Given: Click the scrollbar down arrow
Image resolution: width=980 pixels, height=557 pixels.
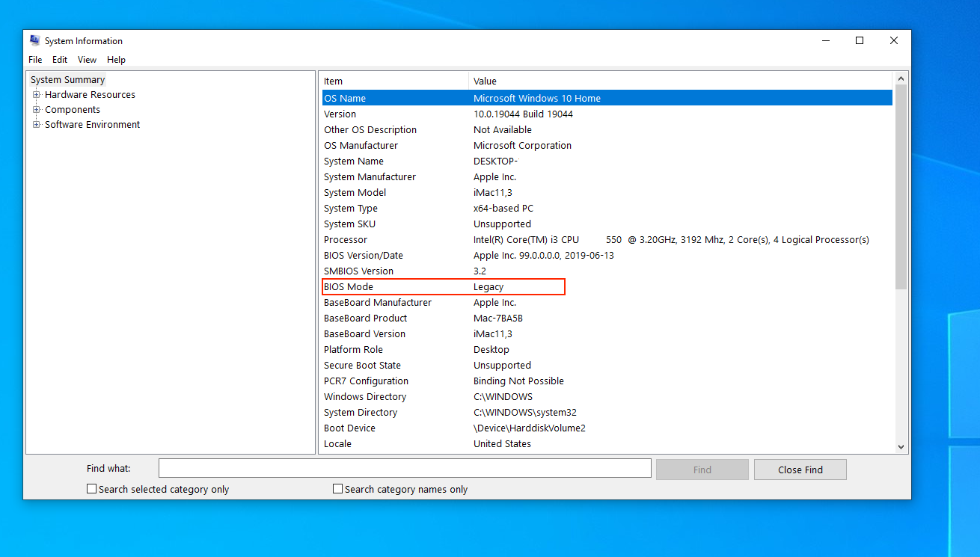Looking at the screenshot, I should (901, 446).
